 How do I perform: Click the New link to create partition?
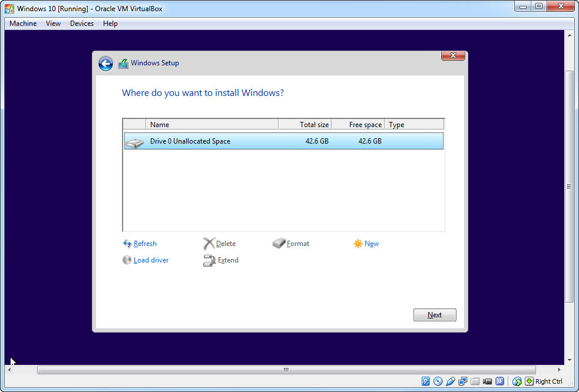pyautogui.click(x=372, y=244)
